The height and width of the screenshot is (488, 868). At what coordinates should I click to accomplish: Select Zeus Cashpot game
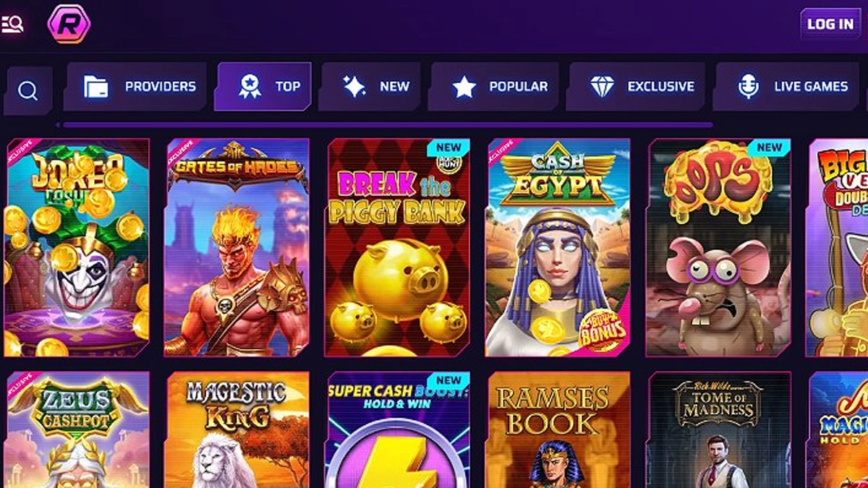(x=77, y=429)
